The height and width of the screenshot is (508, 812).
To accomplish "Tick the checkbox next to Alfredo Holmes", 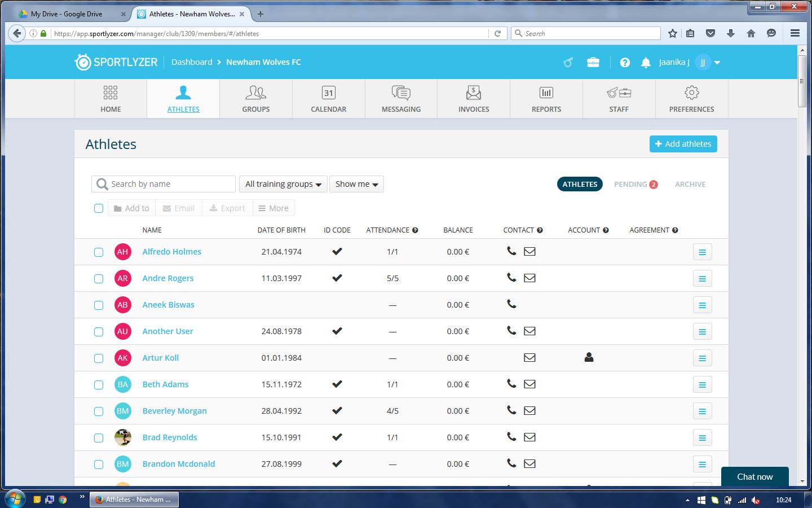I will (x=99, y=252).
